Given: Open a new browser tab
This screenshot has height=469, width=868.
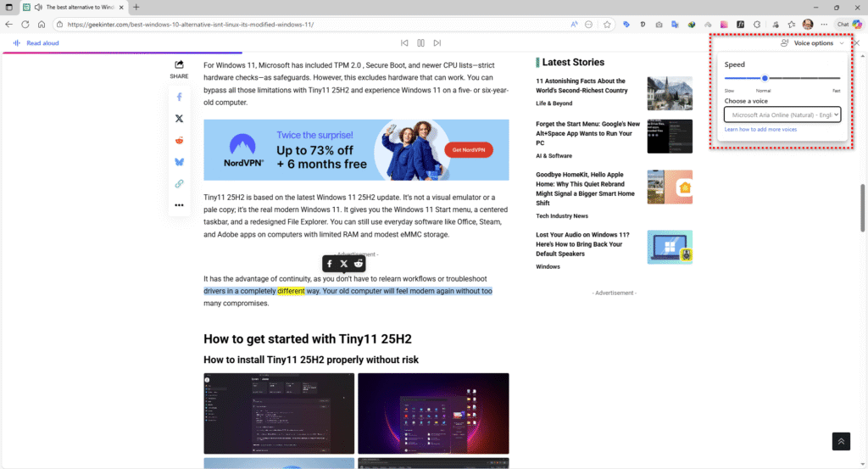Looking at the screenshot, I should click(x=136, y=7).
